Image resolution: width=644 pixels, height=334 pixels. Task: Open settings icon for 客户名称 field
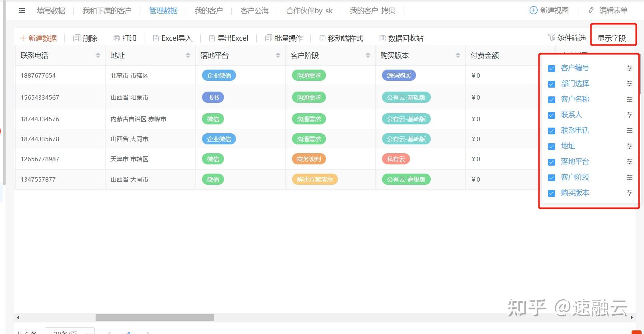(x=629, y=99)
